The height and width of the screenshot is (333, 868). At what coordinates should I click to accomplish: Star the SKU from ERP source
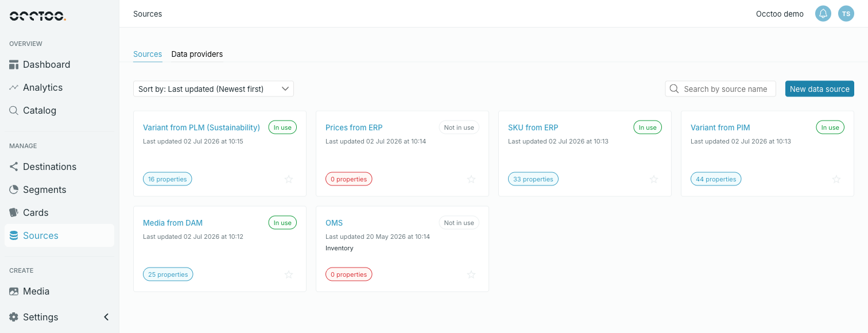coord(654,179)
